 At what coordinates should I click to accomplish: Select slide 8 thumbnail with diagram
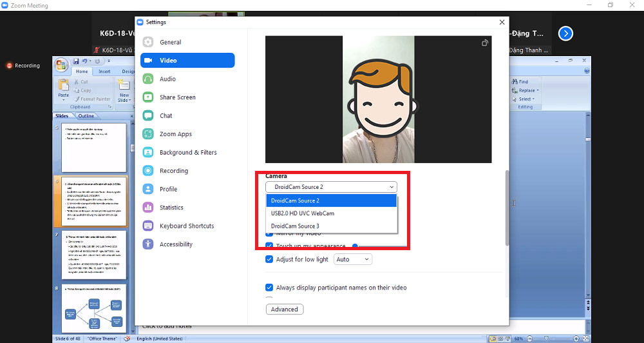pyautogui.click(x=94, y=308)
